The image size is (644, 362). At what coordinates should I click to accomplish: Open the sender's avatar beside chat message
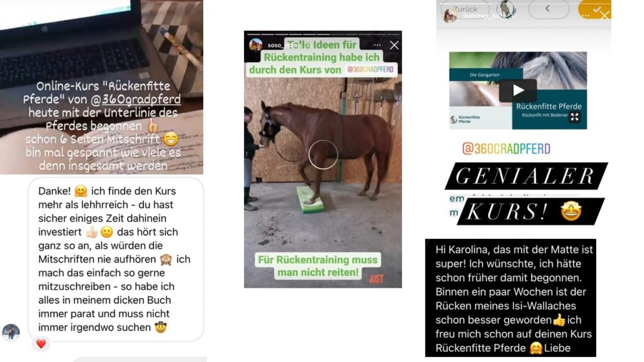(x=11, y=332)
